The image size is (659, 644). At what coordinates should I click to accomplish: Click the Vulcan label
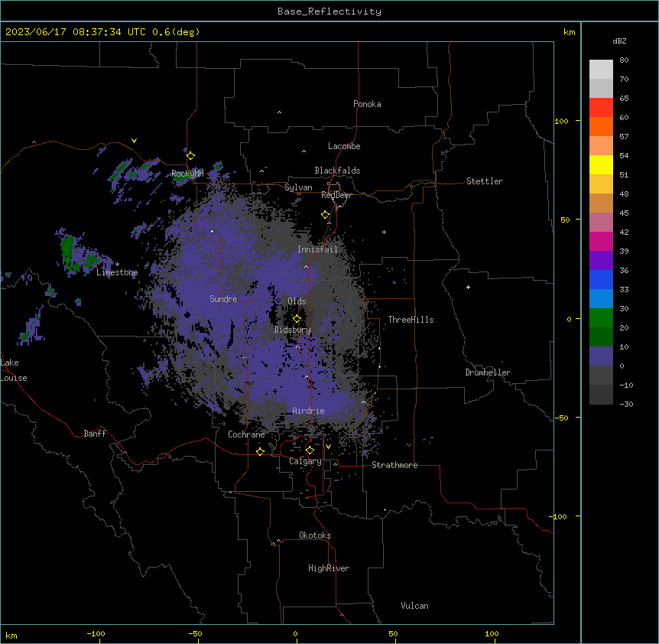(x=414, y=606)
